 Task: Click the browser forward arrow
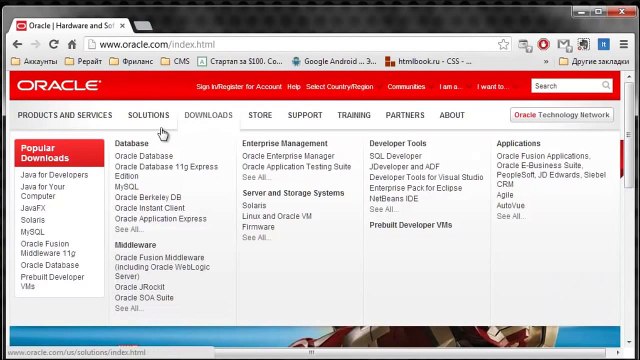(36, 44)
